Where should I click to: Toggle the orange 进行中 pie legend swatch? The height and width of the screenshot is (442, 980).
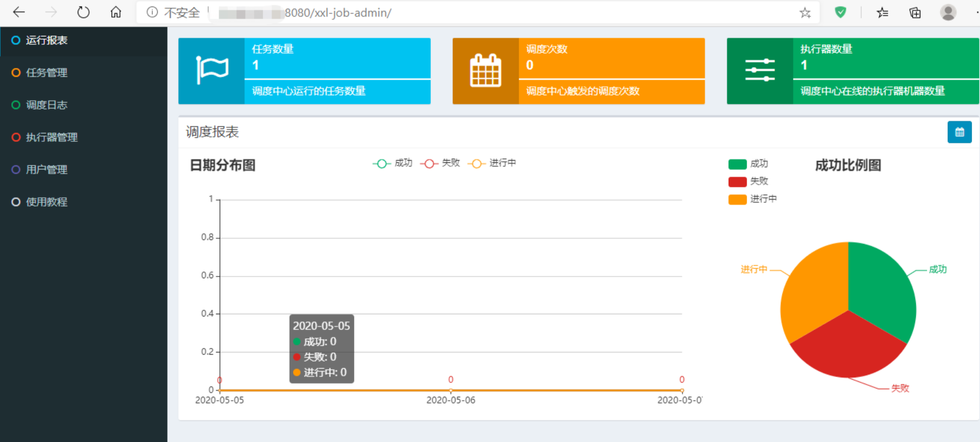738,199
